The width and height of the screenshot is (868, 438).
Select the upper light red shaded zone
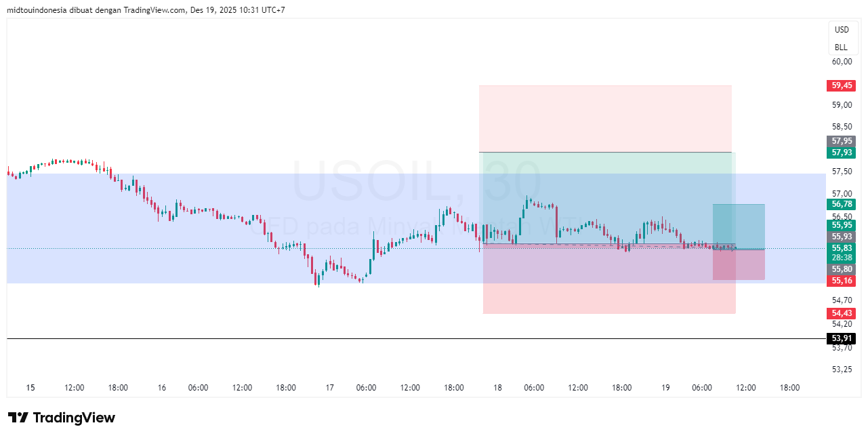[605, 119]
